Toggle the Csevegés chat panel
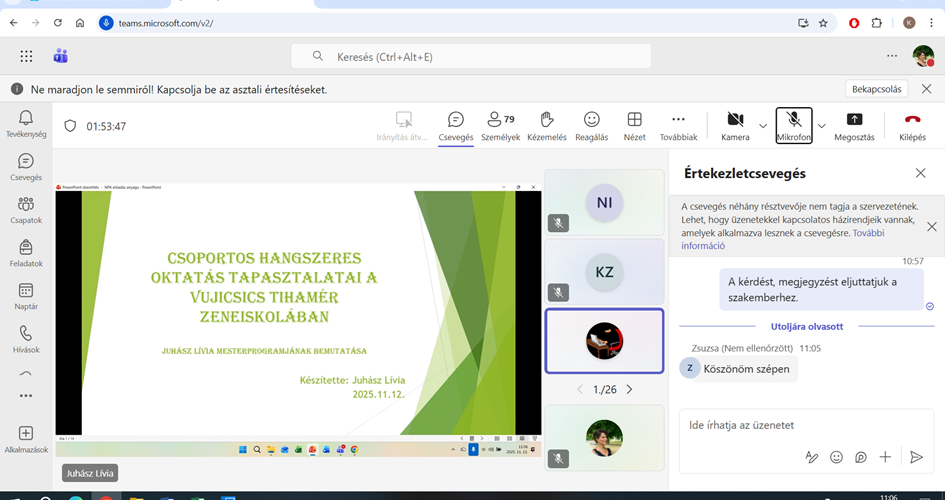Screen dimensions: 945x500 (456, 125)
